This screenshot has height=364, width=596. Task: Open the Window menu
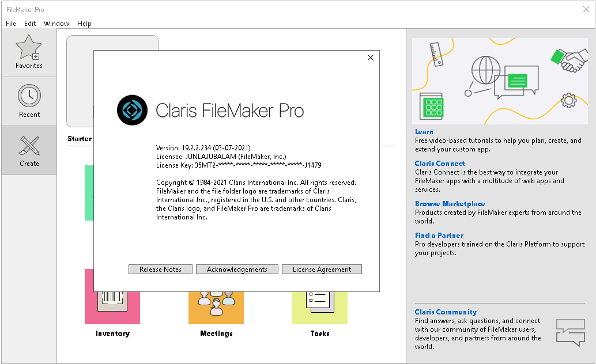click(x=56, y=24)
